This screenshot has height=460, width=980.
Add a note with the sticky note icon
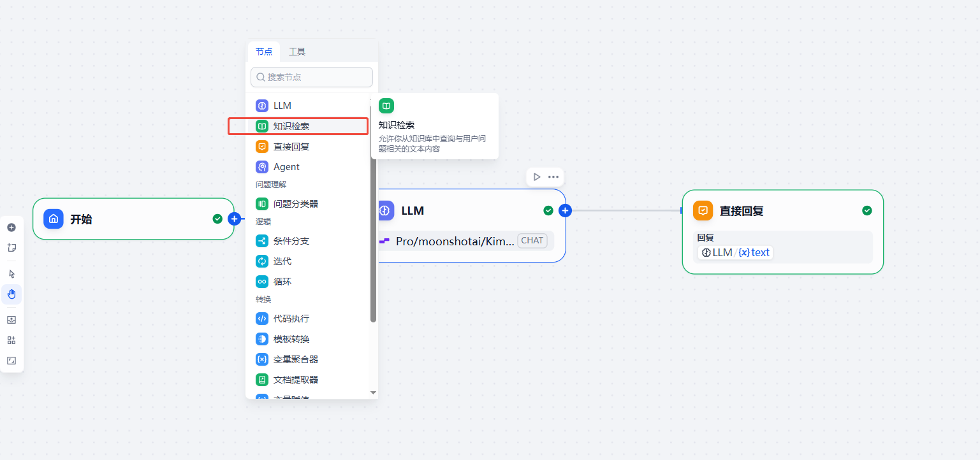[x=11, y=248]
